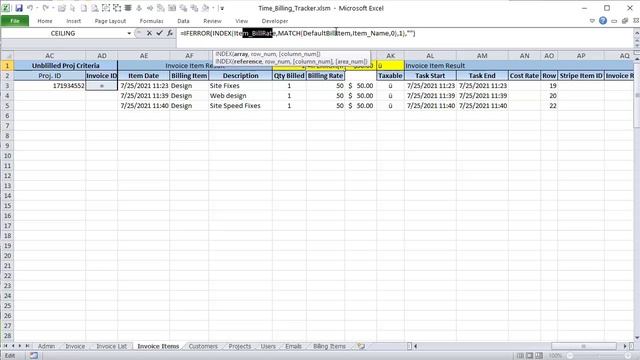Click the Proj. ID cell showing 171934552
Screen dimensions: 640x360
click(x=49, y=86)
